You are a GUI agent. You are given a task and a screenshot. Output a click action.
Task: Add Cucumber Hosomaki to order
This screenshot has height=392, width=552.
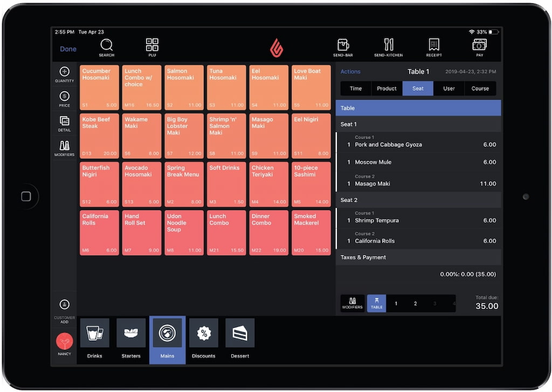tap(99, 87)
